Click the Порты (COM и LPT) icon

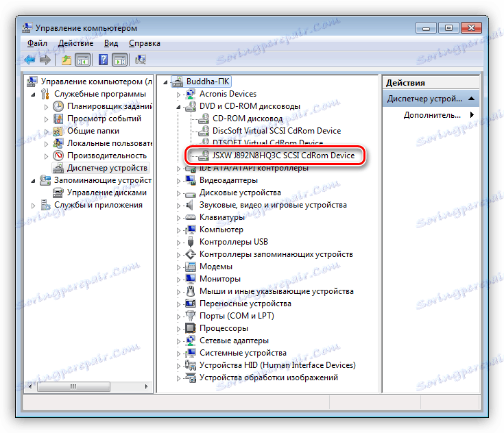[191, 316]
